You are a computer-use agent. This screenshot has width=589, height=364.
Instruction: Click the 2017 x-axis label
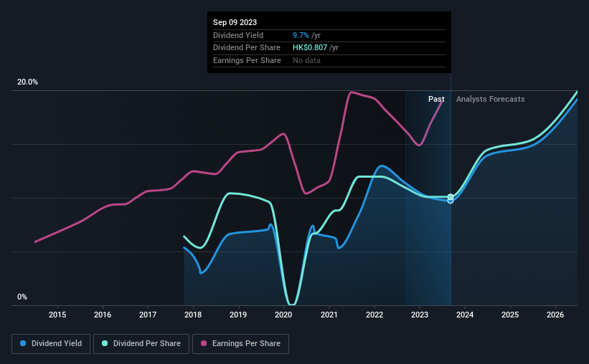click(148, 315)
